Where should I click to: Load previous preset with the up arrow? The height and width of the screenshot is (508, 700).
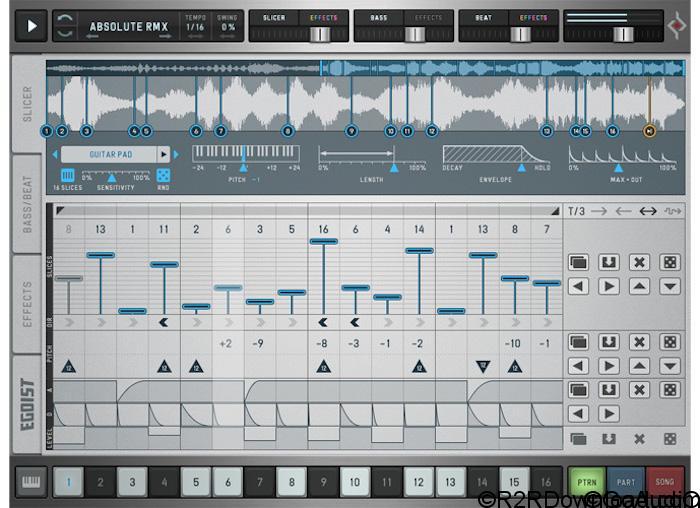click(x=65, y=18)
